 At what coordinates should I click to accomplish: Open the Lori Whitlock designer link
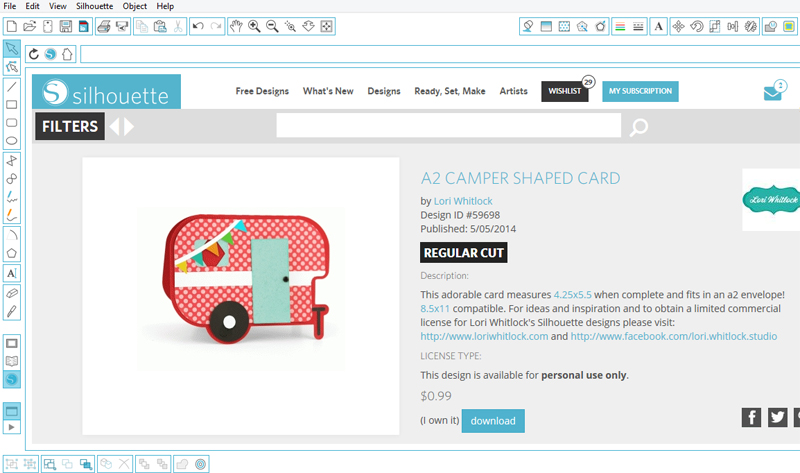click(463, 200)
